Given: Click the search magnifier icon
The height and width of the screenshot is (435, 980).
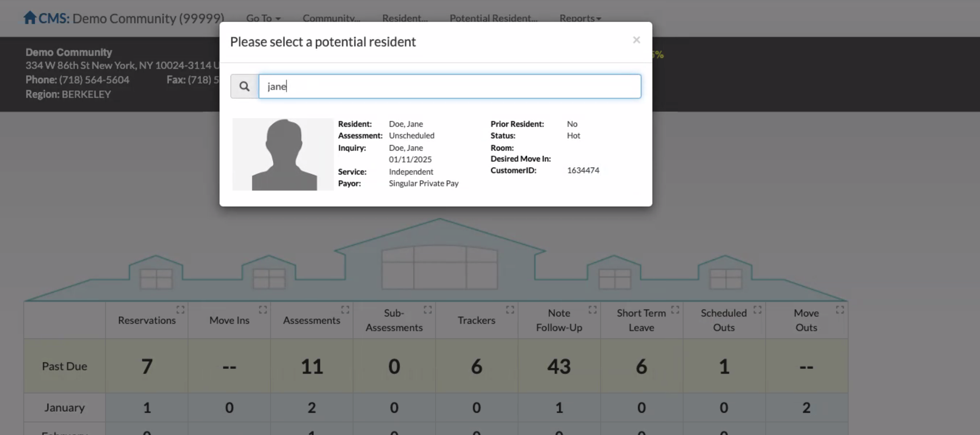Looking at the screenshot, I should coord(244,86).
